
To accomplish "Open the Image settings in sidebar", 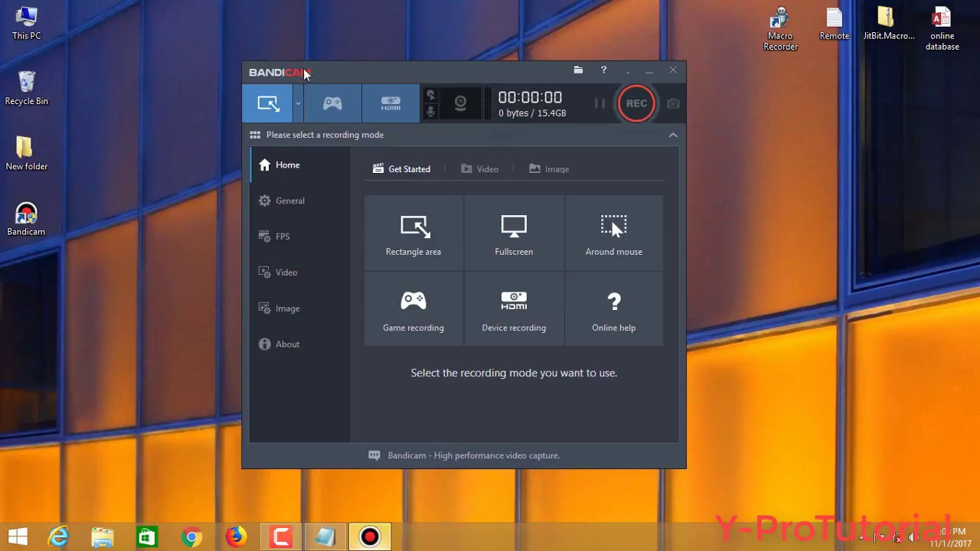I will point(300,308).
